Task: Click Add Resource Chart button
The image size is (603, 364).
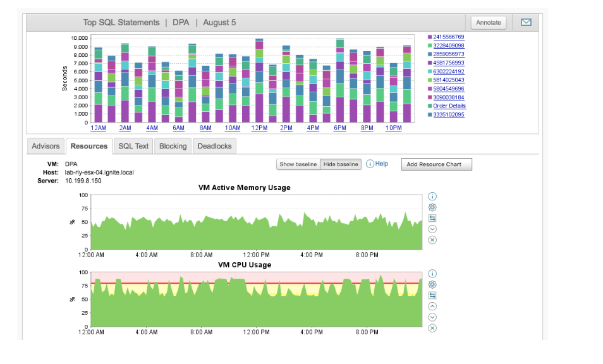Action: (x=437, y=164)
